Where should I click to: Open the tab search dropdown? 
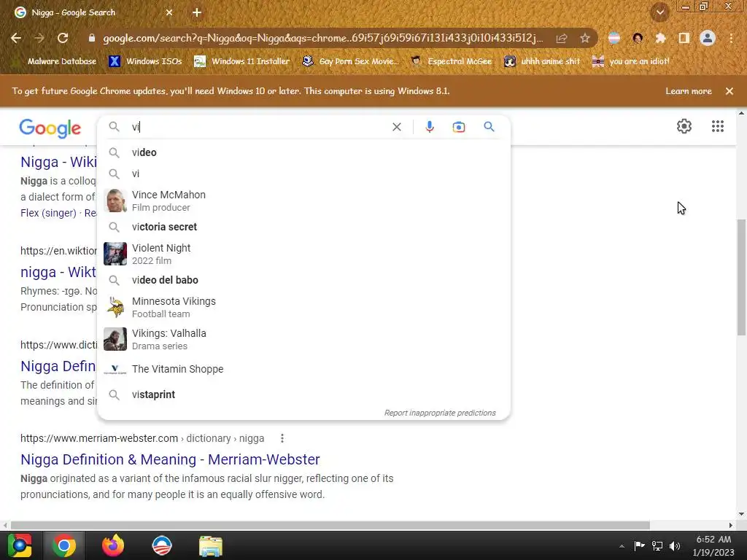660,12
